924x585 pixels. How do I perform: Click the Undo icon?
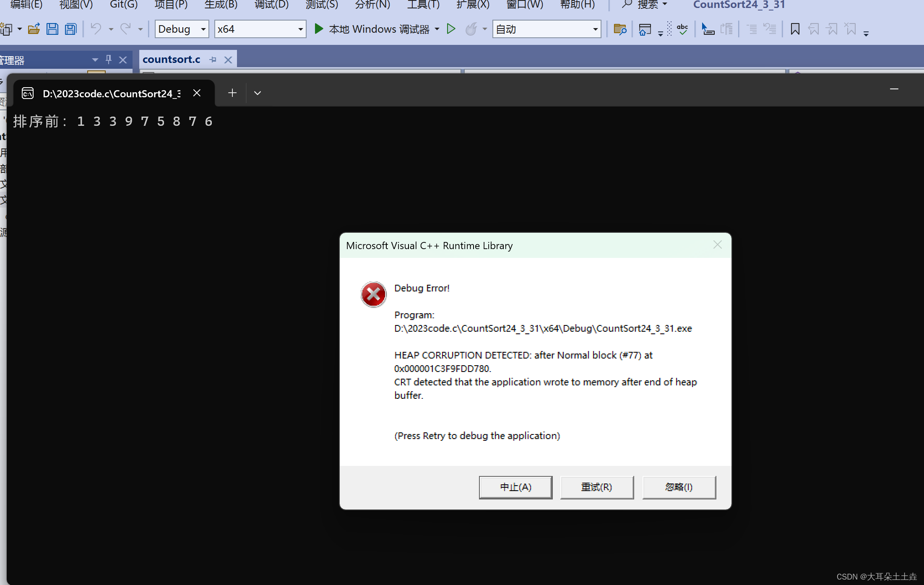(x=96, y=29)
